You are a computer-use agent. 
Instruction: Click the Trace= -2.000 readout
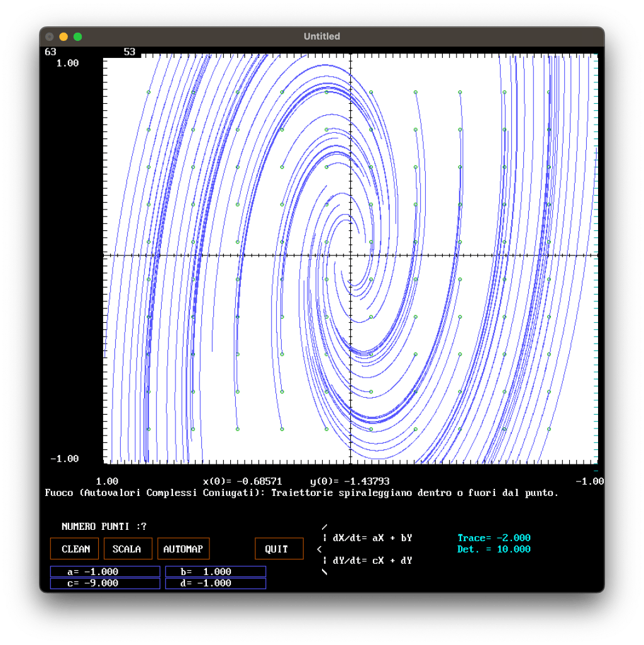[494, 538]
